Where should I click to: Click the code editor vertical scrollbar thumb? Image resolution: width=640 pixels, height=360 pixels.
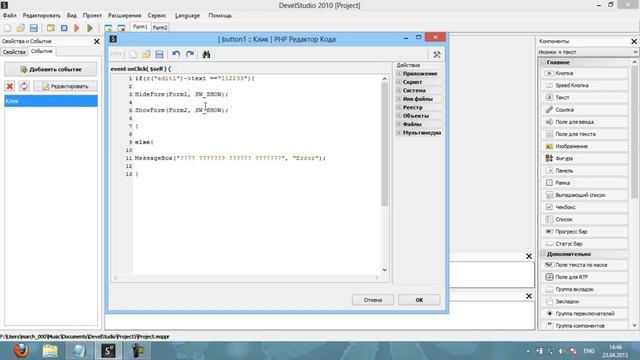point(384,145)
